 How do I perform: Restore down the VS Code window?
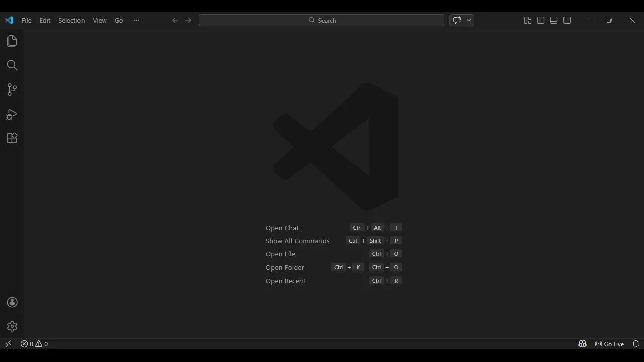pos(609,20)
